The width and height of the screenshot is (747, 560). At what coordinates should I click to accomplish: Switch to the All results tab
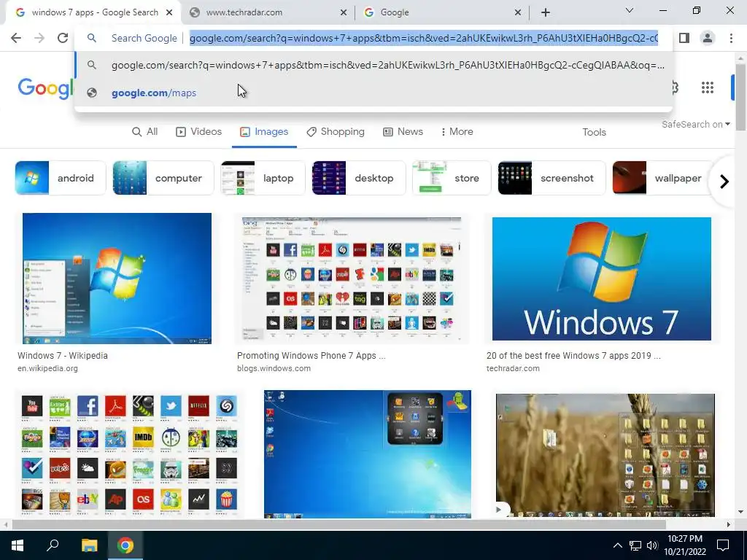point(144,132)
